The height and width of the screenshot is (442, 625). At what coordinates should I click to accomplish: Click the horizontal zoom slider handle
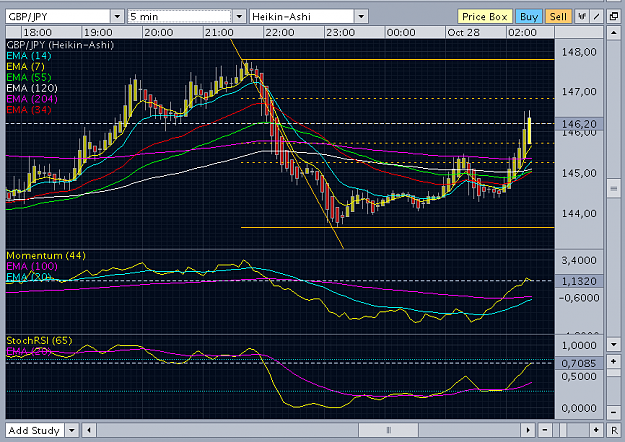pos(562,430)
